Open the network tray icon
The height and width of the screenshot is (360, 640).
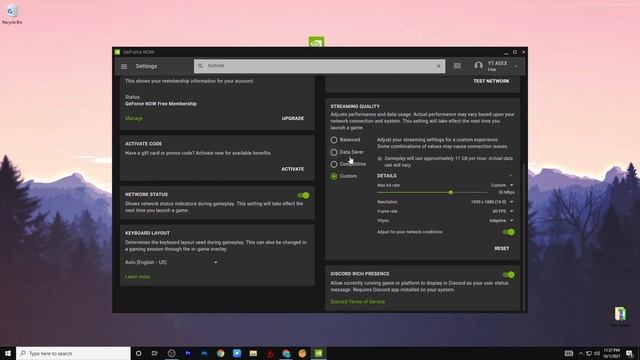(589, 353)
